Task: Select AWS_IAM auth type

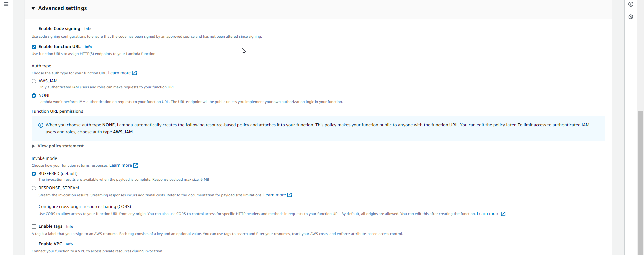Action: coord(34,81)
